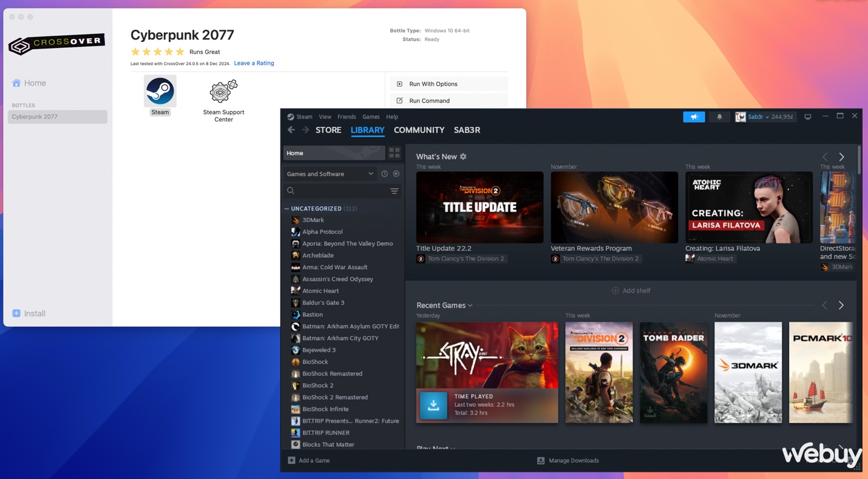This screenshot has height=479, width=868.
Task: Click the blue announcements megaphone icon
Action: (694, 117)
